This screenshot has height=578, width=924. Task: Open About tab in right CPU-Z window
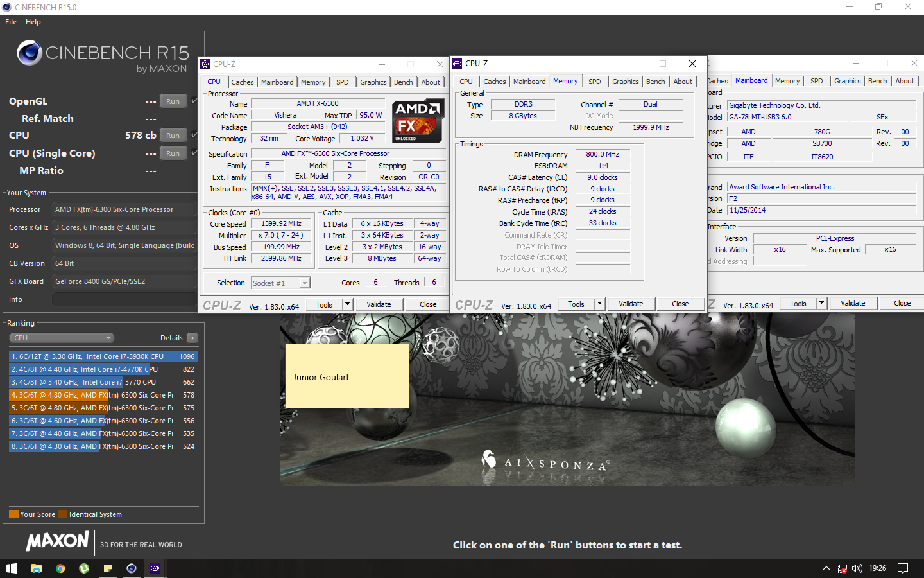point(905,81)
